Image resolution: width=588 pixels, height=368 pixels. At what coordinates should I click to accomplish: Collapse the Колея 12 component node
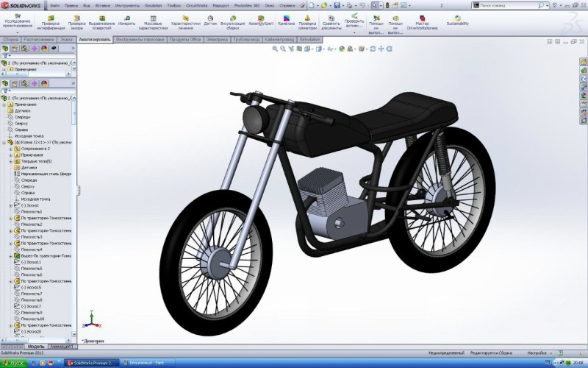pos(4,143)
